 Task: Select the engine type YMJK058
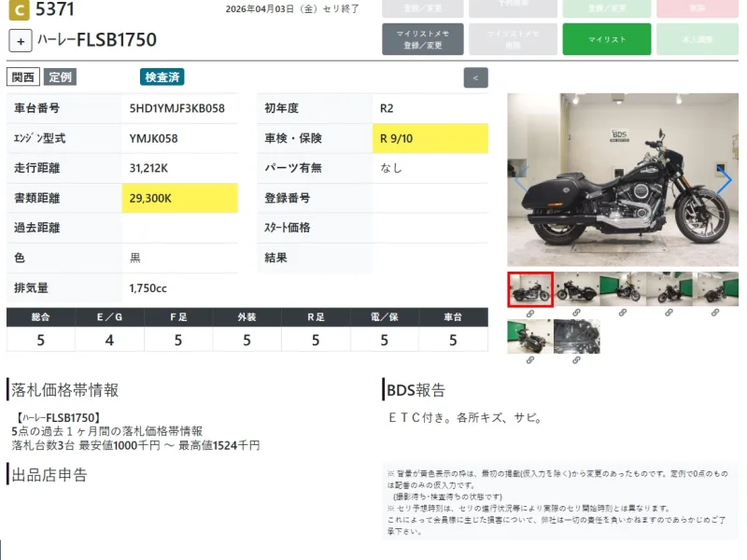153,138
